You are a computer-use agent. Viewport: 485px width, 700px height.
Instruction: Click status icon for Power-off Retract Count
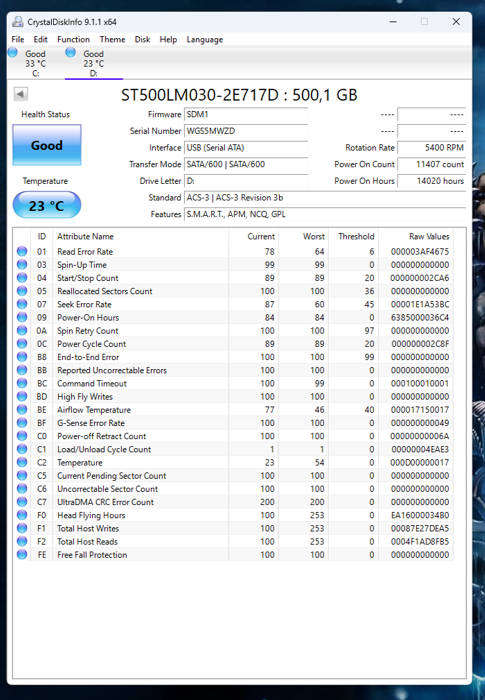tap(21, 436)
